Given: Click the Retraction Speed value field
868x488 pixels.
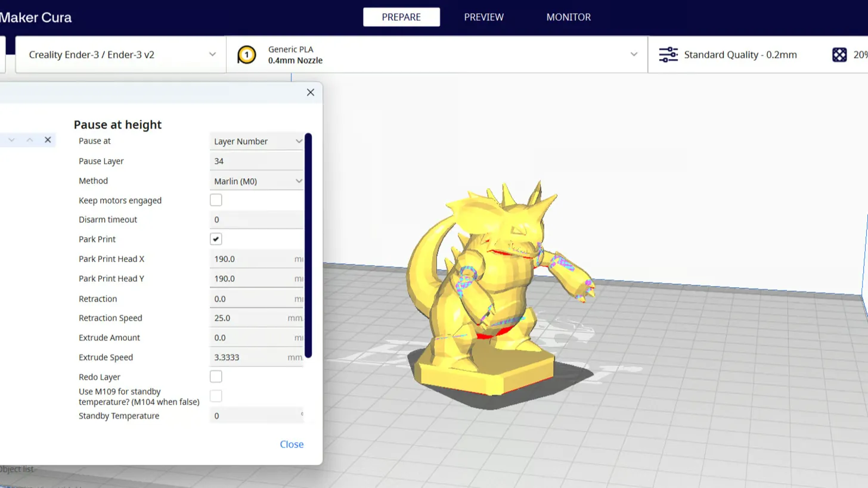Looking at the screenshot, I should [257, 318].
